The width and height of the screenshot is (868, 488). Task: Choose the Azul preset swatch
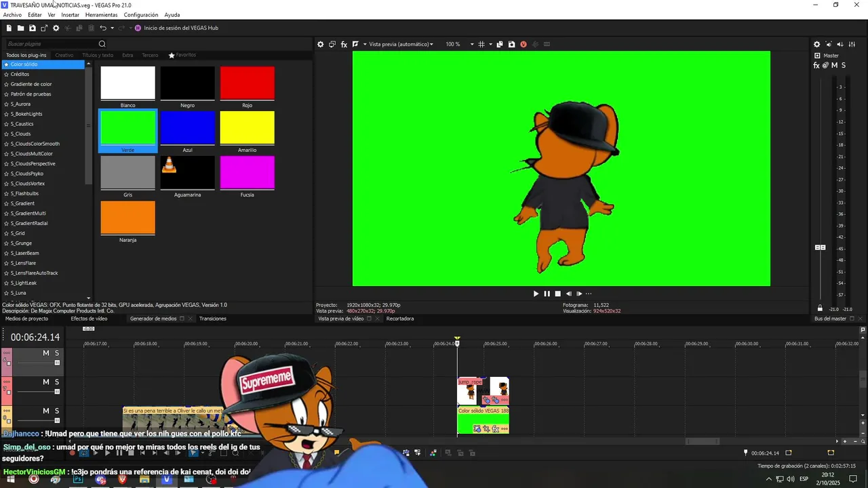[x=187, y=127]
